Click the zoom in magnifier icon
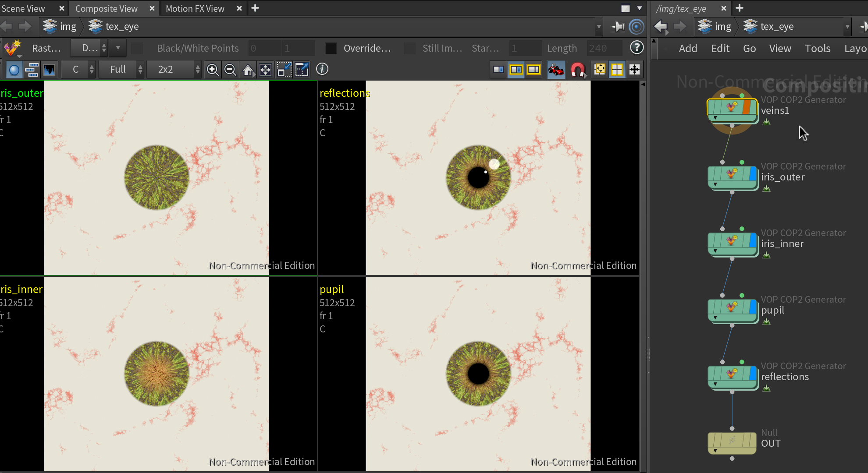The height and width of the screenshot is (473, 868). pyautogui.click(x=213, y=70)
